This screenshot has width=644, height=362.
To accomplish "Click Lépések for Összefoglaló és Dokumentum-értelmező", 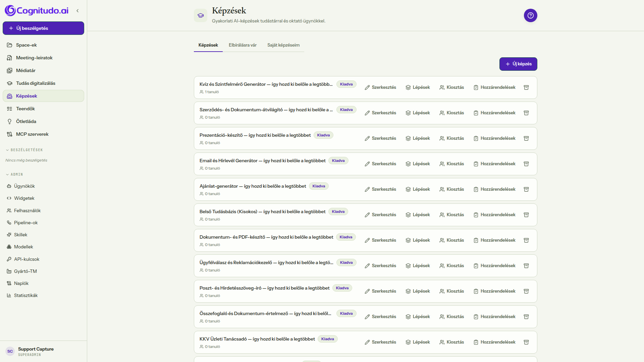I will (418, 317).
